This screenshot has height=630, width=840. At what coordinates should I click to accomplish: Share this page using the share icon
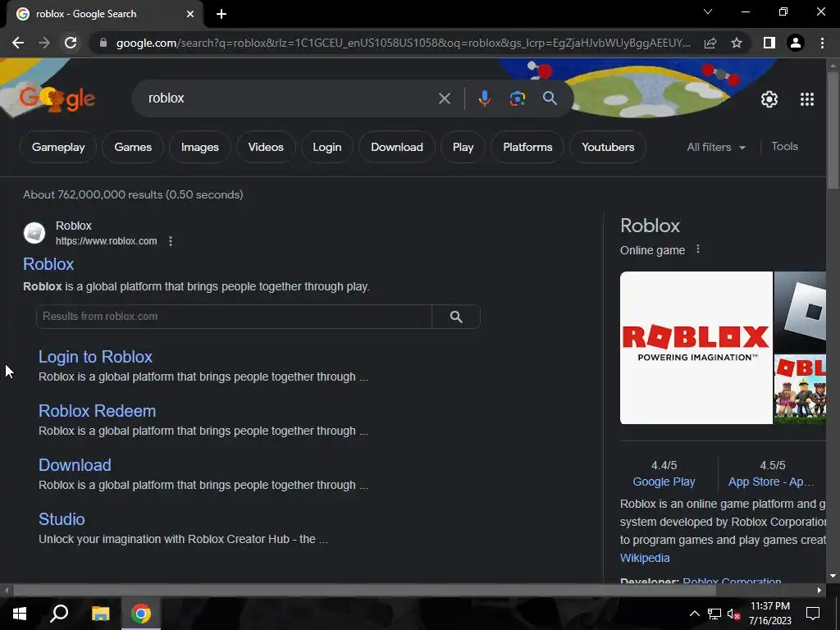[x=710, y=43]
